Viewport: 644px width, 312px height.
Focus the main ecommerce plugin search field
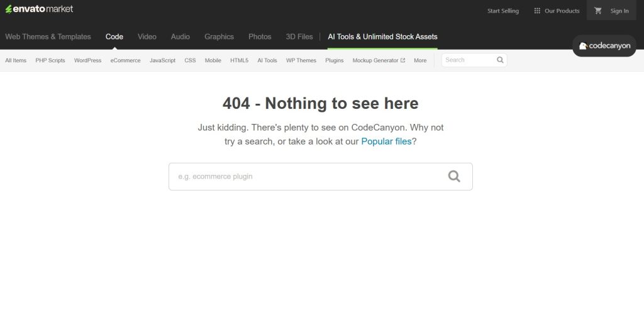pos(308,177)
